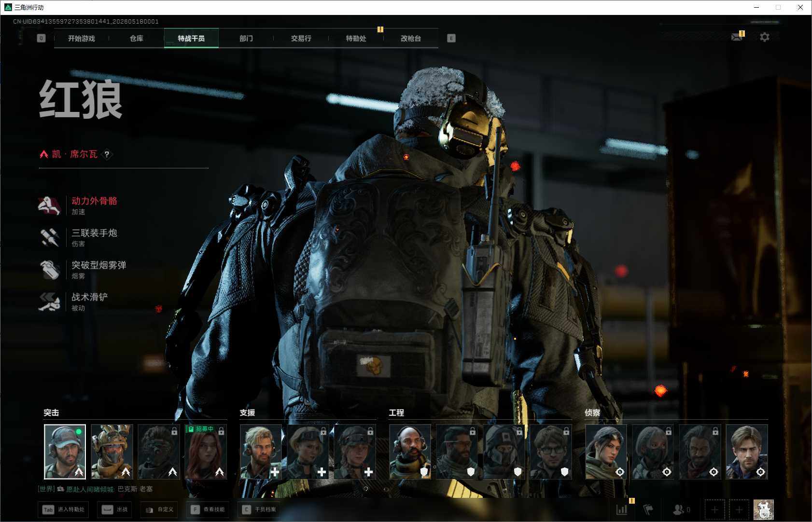Select the 特战干员 tab
The width and height of the screenshot is (812, 522).
pos(191,38)
